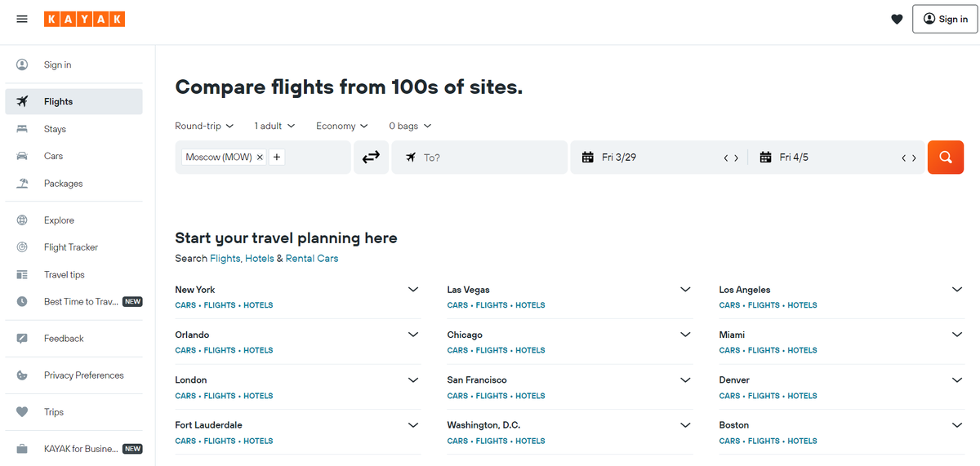
Task: Change the Economy cabin class dropdown
Action: point(341,126)
